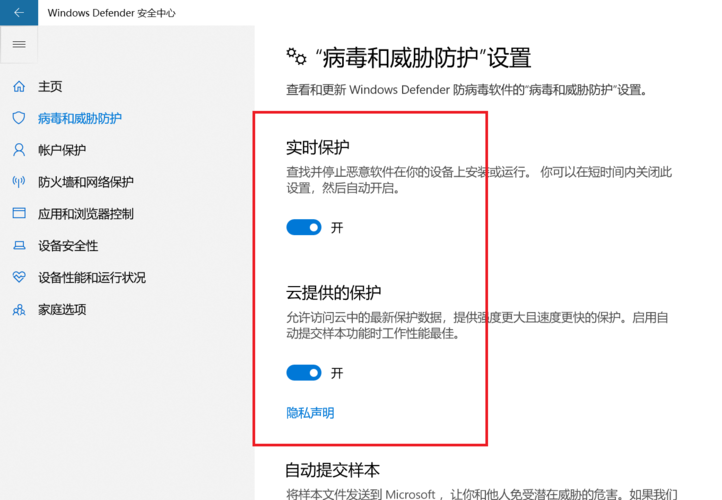
Task: Turn off the 云提供的保护 toggle
Action: pyautogui.click(x=304, y=373)
